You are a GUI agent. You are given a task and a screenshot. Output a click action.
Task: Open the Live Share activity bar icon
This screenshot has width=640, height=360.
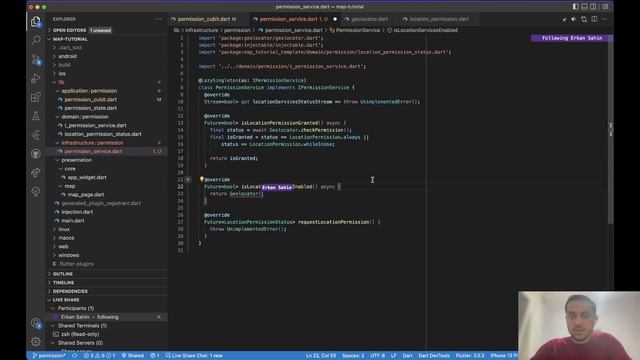36,172
